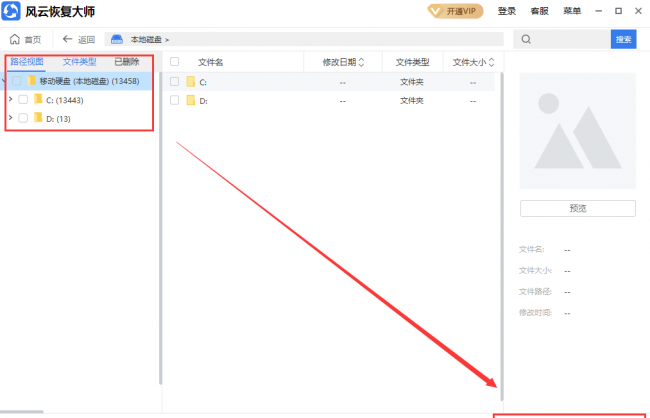650x418 pixels.
Task: Switch to 已删除 tab
Action: coord(127,62)
